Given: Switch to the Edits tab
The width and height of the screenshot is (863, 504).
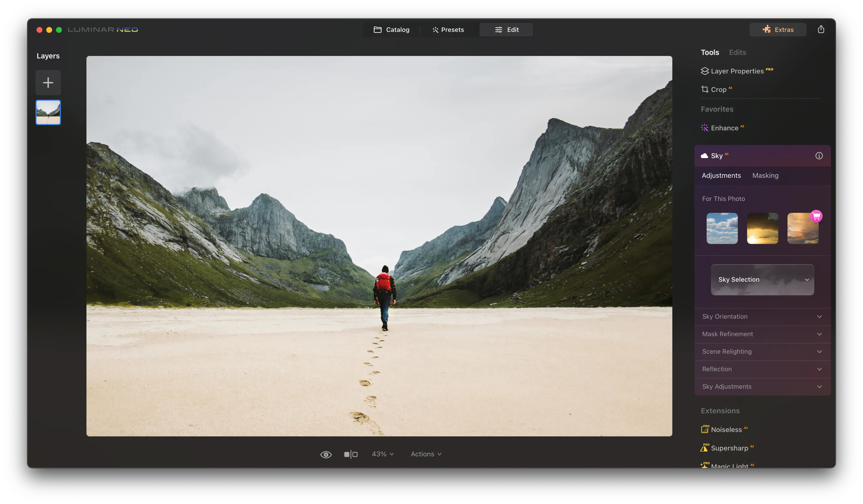Looking at the screenshot, I should (737, 52).
